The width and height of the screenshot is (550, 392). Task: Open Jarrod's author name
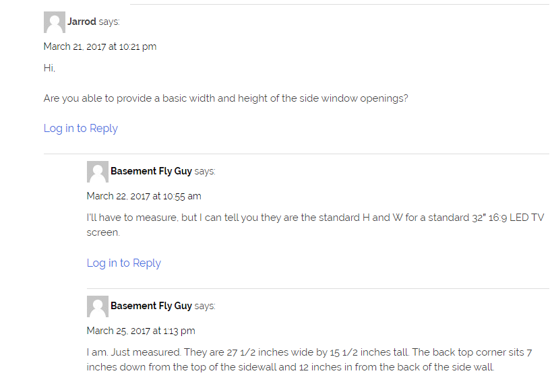[x=82, y=22]
